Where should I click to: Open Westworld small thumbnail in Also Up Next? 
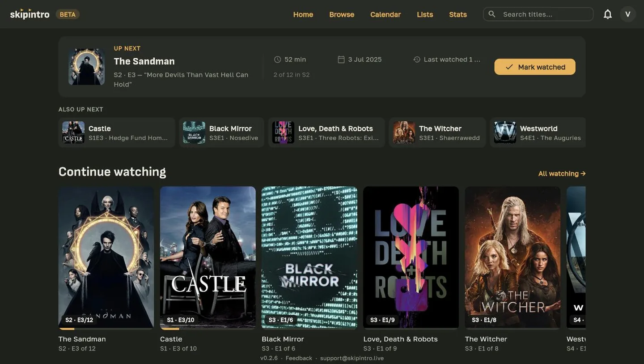click(x=505, y=133)
